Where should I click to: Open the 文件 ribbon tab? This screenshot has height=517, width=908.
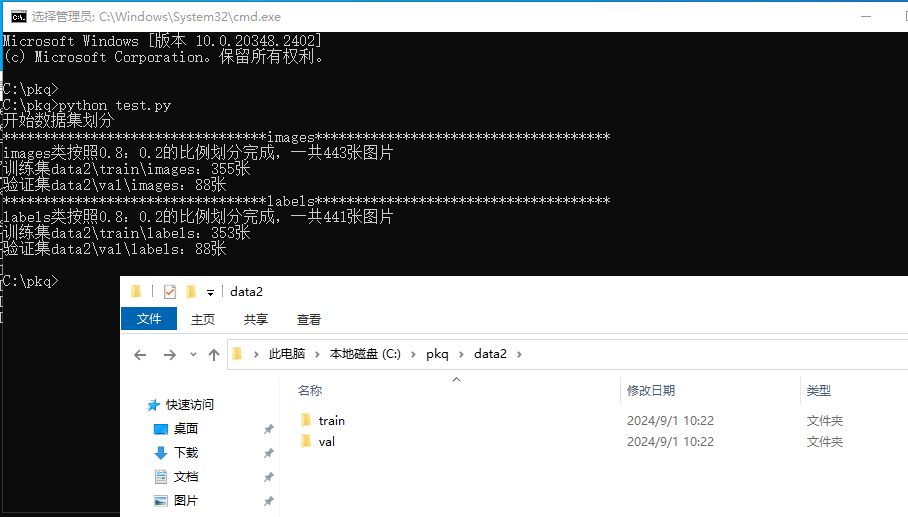(x=149, y=319)
